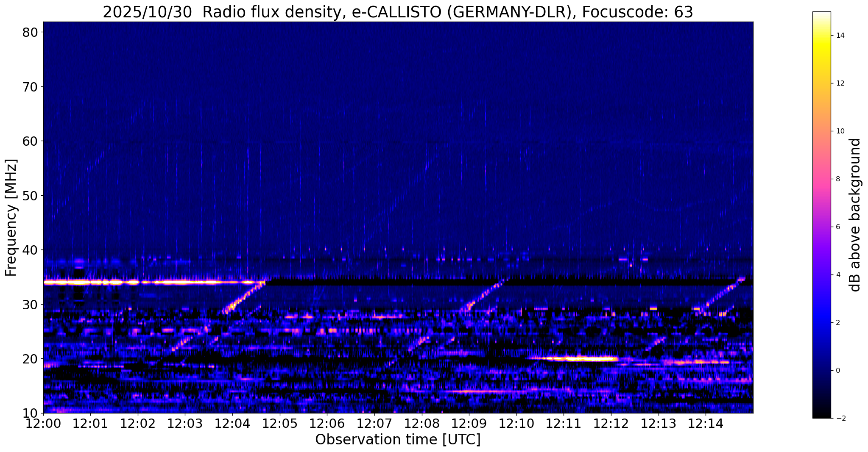The image size is (868, 452).
Task: Click the 12:13 time tick label
Action: pos(658,424)
